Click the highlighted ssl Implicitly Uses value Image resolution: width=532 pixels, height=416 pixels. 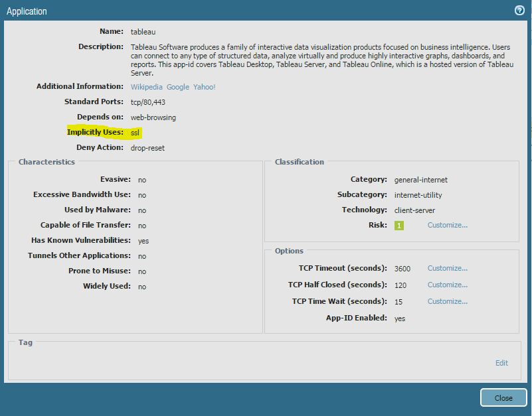click(135, 133)
